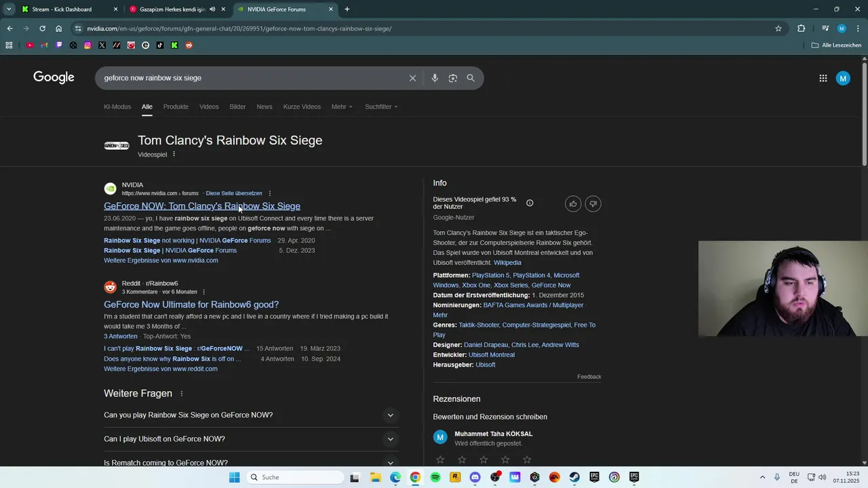The image size is (868, 488).
Task: Open File Explorer from the taskbar
Action: [376, 477]
